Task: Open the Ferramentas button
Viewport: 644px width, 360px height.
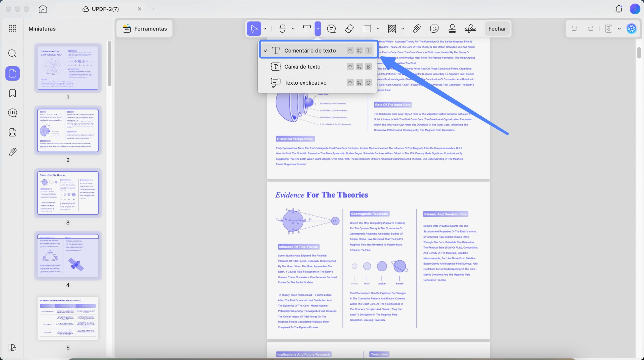Action: click(x=145, y=29)
